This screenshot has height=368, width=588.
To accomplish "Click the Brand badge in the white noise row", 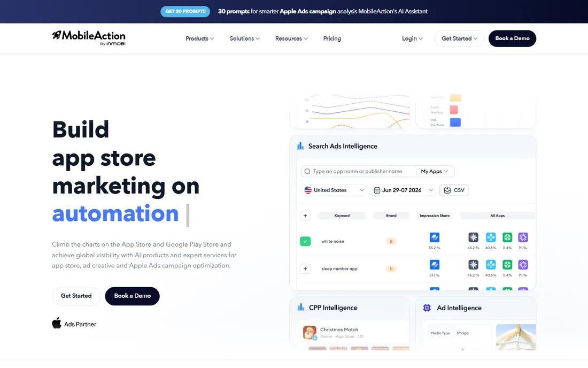I will coord(391,241).
